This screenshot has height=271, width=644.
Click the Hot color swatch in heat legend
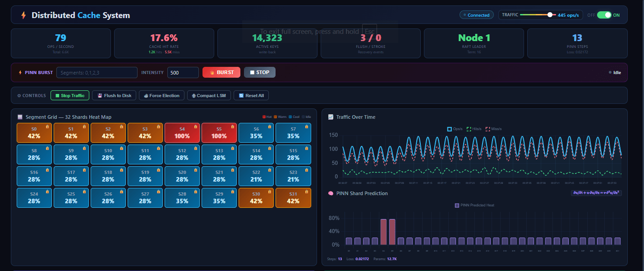pyautogui.click(x=264, y=117)
